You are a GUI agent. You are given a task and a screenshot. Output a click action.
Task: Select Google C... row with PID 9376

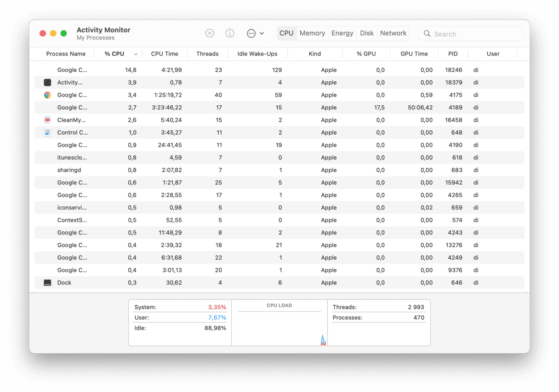tap(279, 270)
